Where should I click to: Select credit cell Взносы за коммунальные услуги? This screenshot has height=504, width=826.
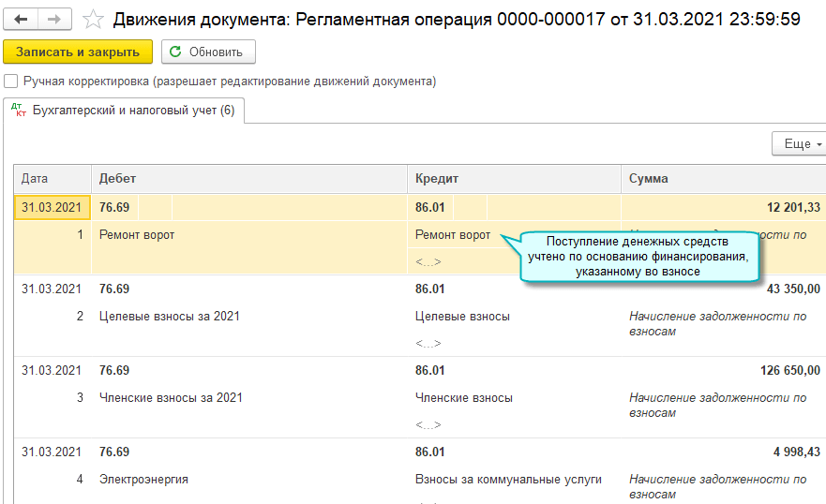tap(508, 480)
